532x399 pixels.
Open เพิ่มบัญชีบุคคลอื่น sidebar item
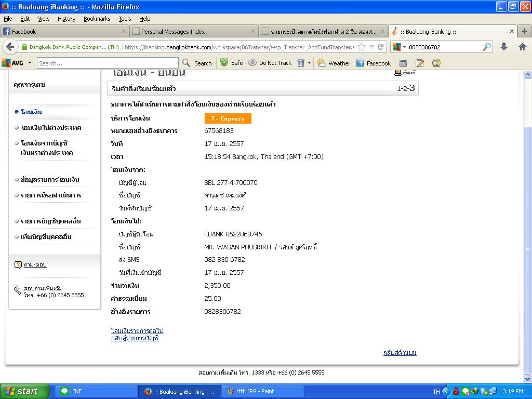click(x=46, y=237)
